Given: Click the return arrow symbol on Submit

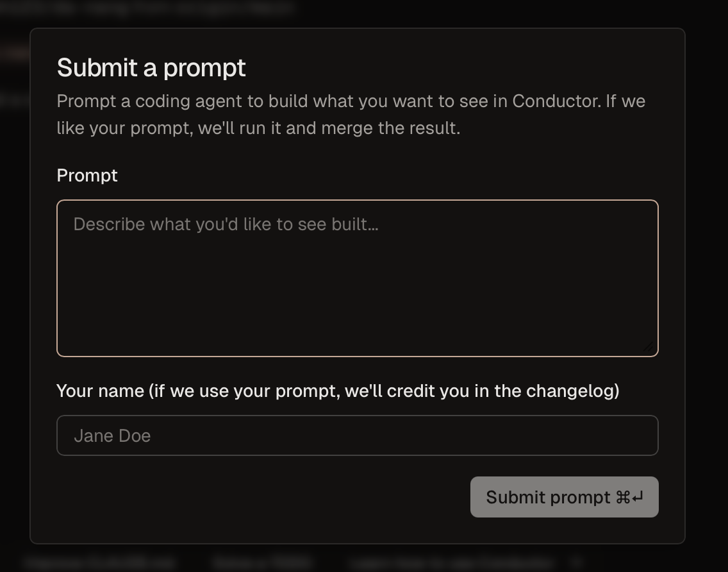Looking at the screenshot, I should tap(637, 497).
